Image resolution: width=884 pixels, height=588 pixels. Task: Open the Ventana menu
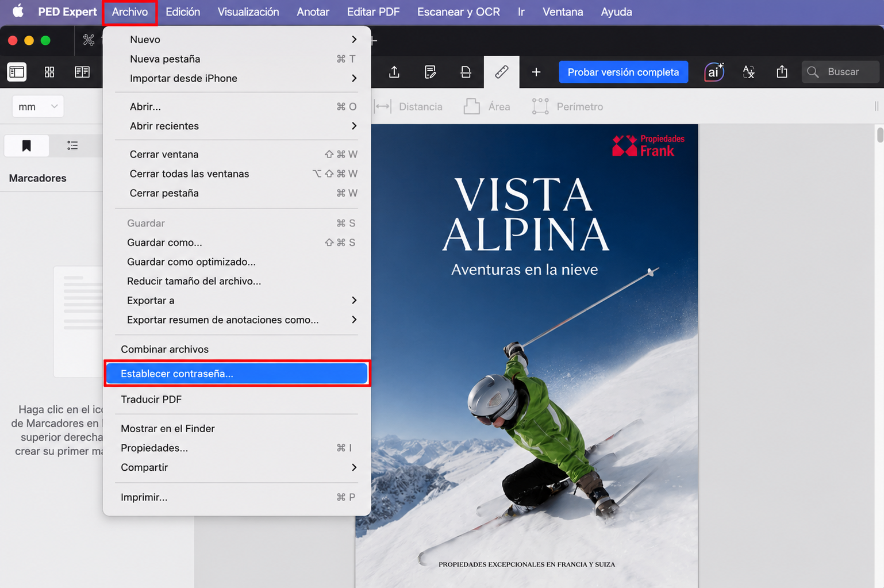click(563, 11)
